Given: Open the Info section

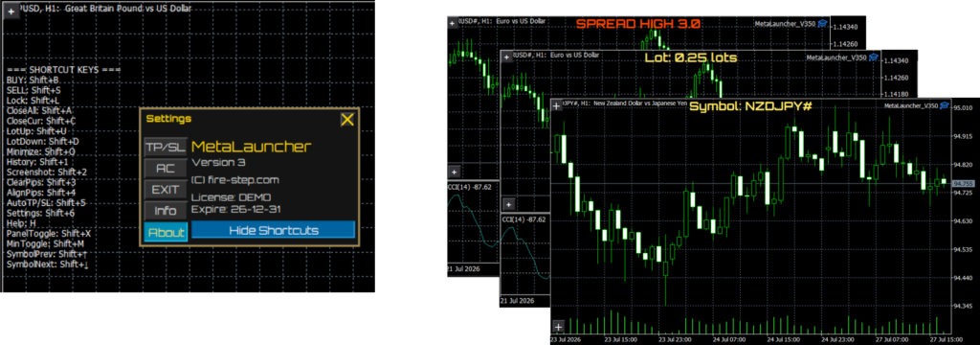Looking at the screenshot, I should pyautogui.click(x=165, y=211).
